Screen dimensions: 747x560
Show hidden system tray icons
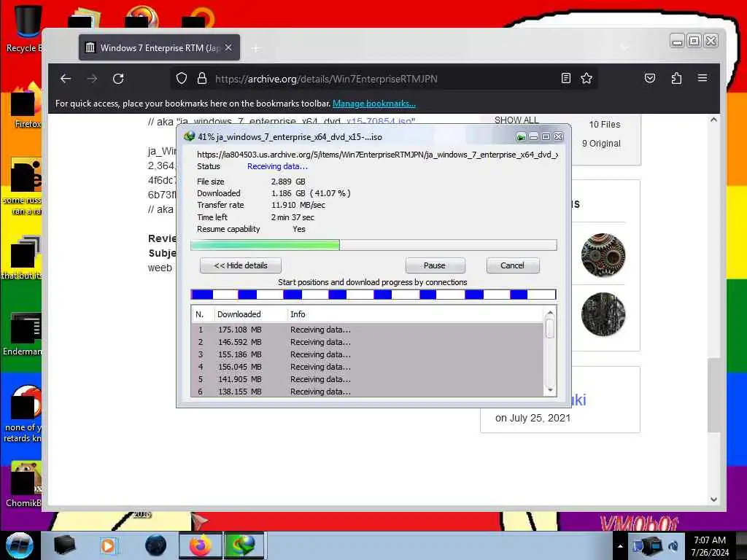[620, 546]
